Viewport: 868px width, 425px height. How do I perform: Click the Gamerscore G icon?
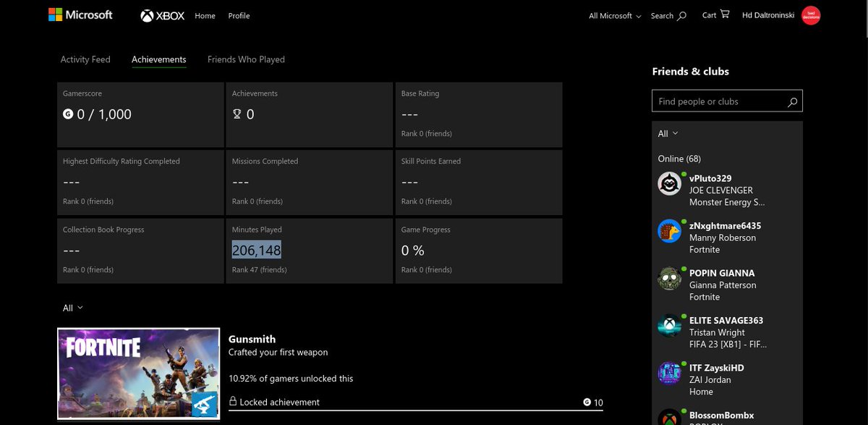[68, 114]
